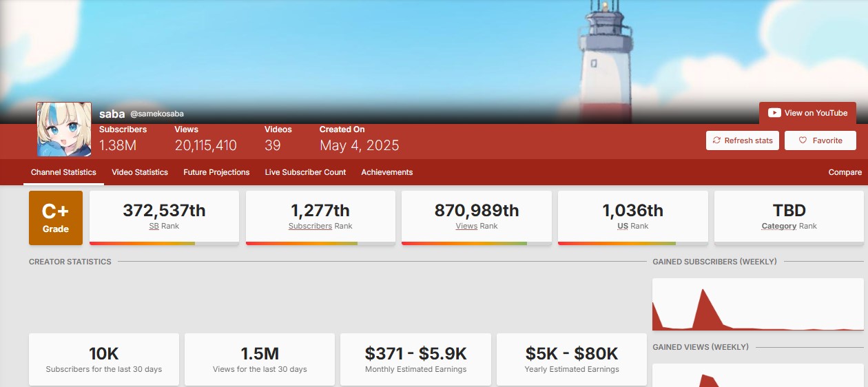Click the 1.38M subscribers count
Screen dimensions: 868x387
click(x=118, y=145)
